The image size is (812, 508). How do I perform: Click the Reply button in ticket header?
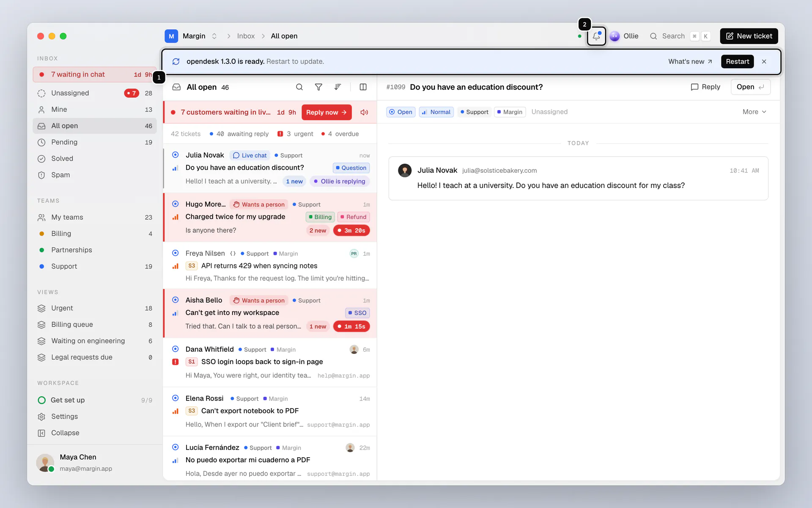click(705, 87)
